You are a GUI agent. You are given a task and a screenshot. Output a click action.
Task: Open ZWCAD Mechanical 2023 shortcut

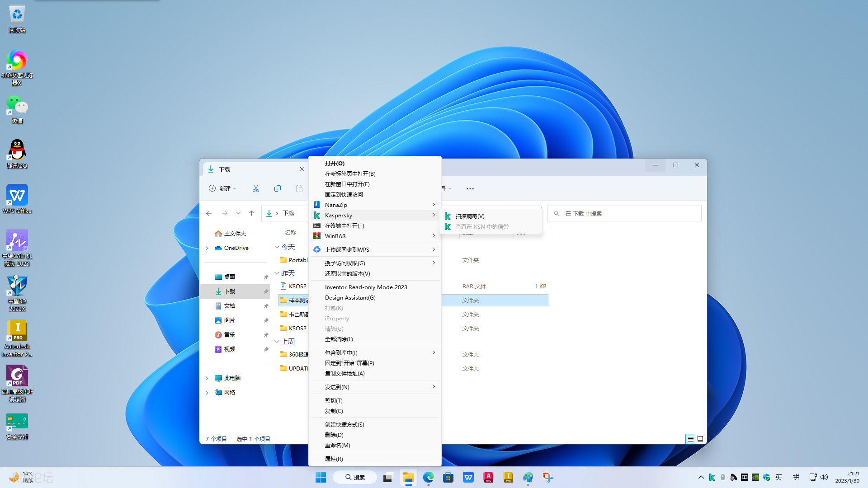[17, 248]
